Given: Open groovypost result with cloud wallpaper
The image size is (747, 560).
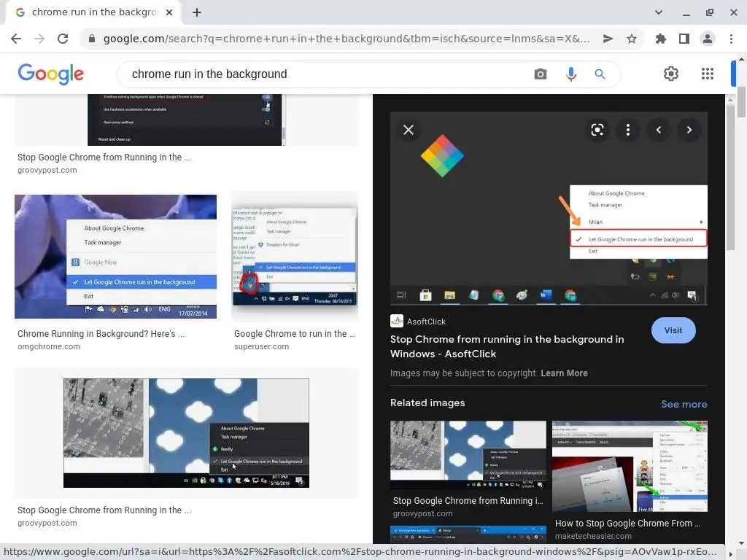Looking at the screenshot, I should [186, 433].
